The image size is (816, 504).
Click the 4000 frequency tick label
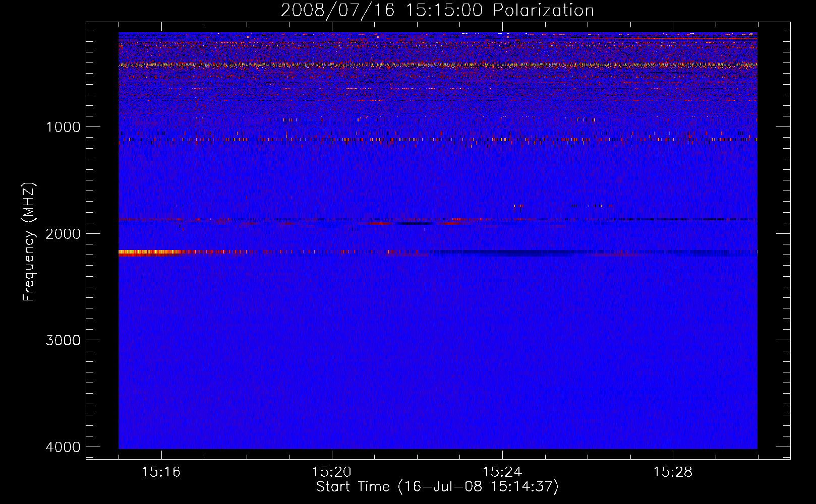63,447
